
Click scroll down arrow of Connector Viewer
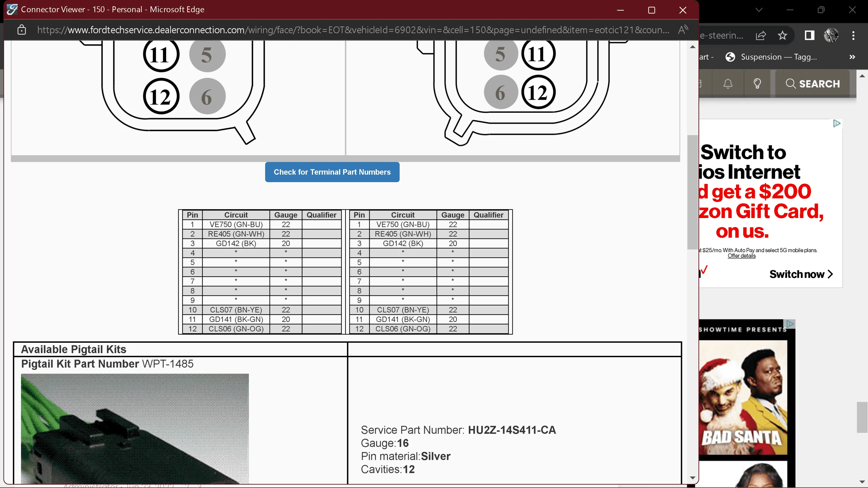pyautogui.click(x=692, y=478)
